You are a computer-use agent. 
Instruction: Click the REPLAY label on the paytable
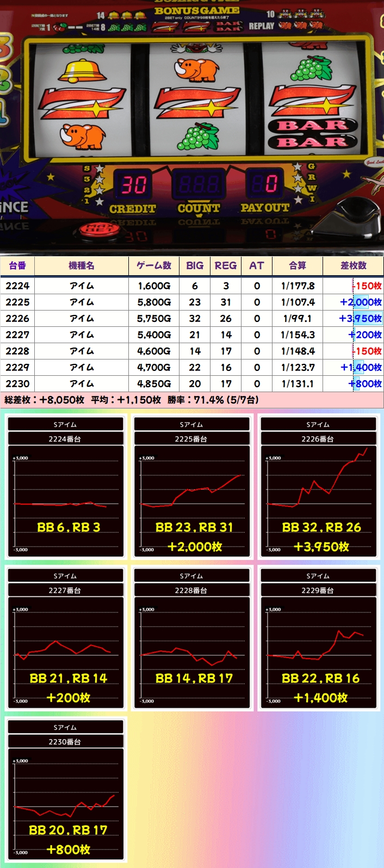[x=262, y=26]
